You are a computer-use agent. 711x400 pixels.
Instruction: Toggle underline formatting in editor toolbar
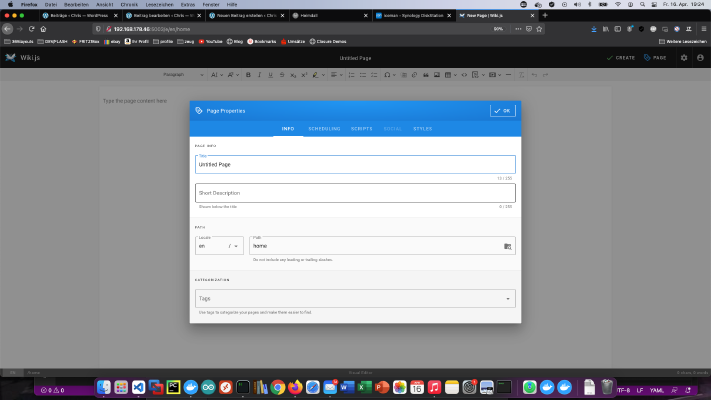click(271, 75)
